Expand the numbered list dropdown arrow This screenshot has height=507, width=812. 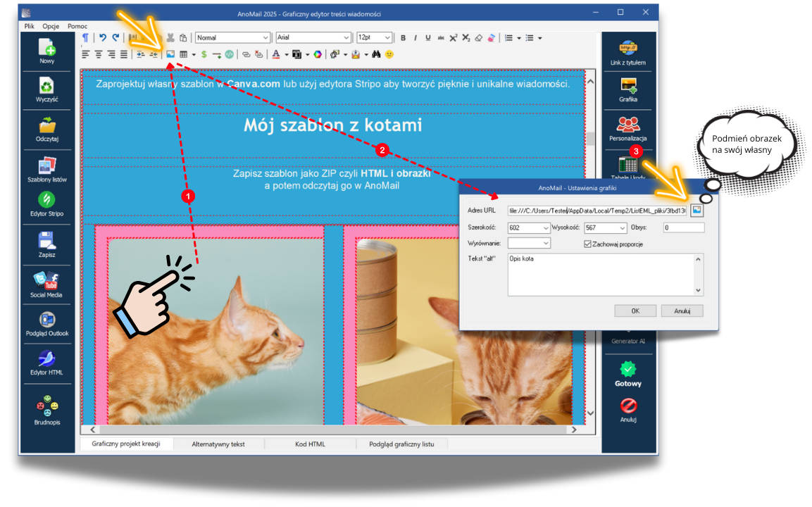(x=519, y=38)
